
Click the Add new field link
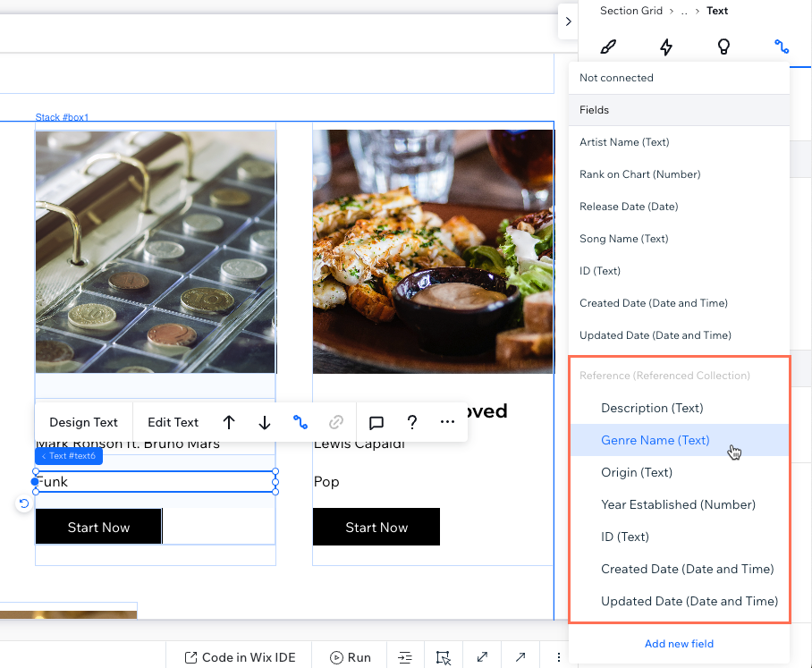point(679,644)
